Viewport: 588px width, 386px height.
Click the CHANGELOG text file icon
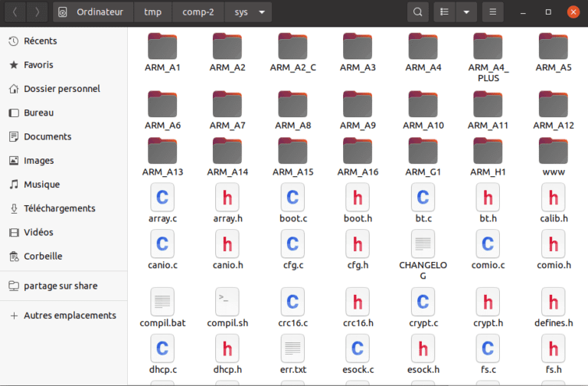tap(423, 244)
